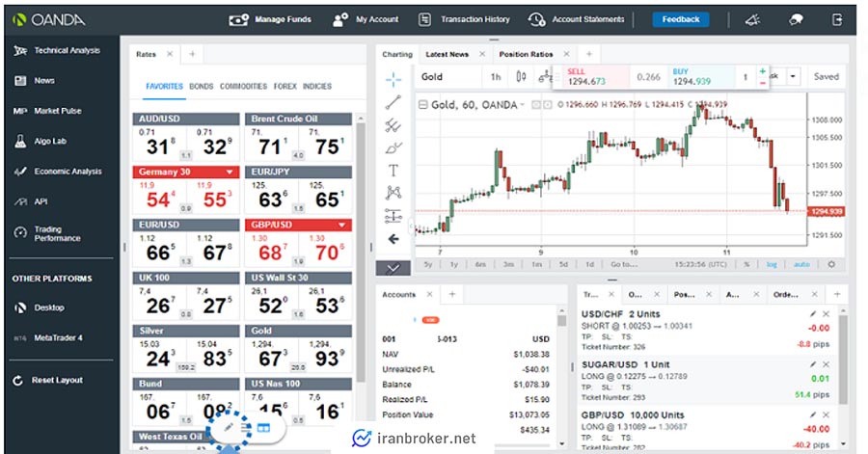Decrease trade units with the minus stepper
Image resolution: width=868 pixels, height=454 pixels.
[x=762, y=82]
